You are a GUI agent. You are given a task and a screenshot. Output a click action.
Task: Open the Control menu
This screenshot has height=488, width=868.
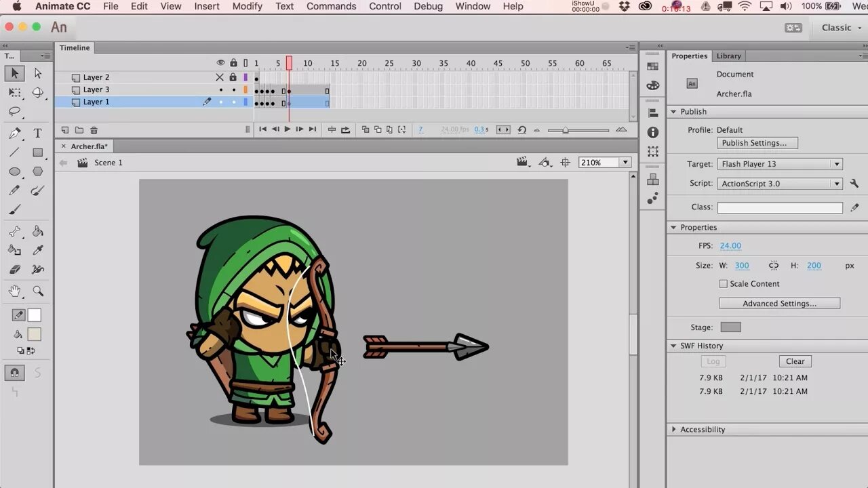coord(385,6)
